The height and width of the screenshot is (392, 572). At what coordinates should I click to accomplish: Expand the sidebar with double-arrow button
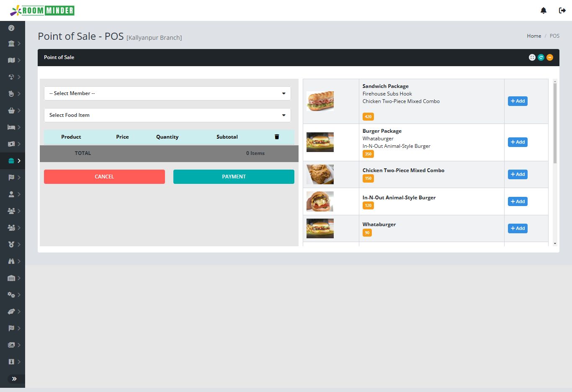(x=14, y=379)
